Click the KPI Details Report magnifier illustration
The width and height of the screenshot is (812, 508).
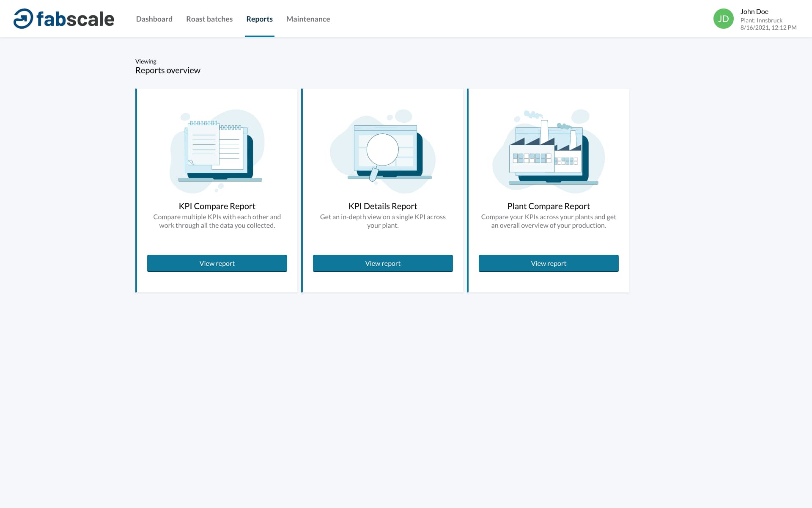tap(383, 151)
